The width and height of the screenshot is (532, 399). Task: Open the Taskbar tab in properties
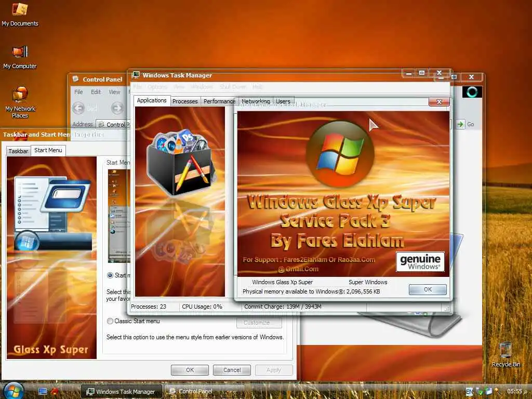[18, 151]
